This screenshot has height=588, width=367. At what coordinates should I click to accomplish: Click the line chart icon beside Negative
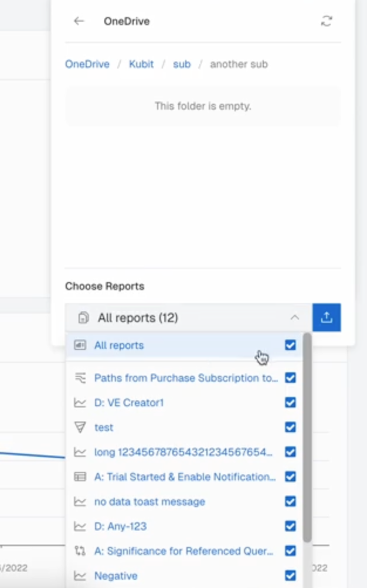click(80, 576)
